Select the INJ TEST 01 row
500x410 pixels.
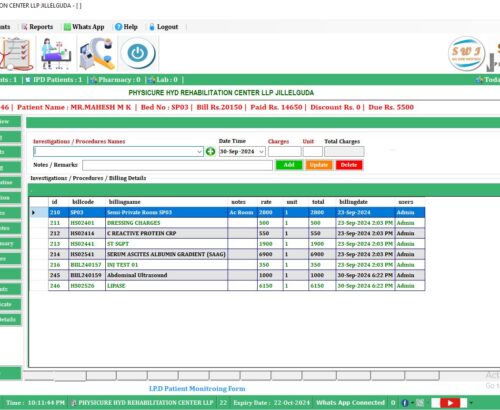tap(237, 265)
